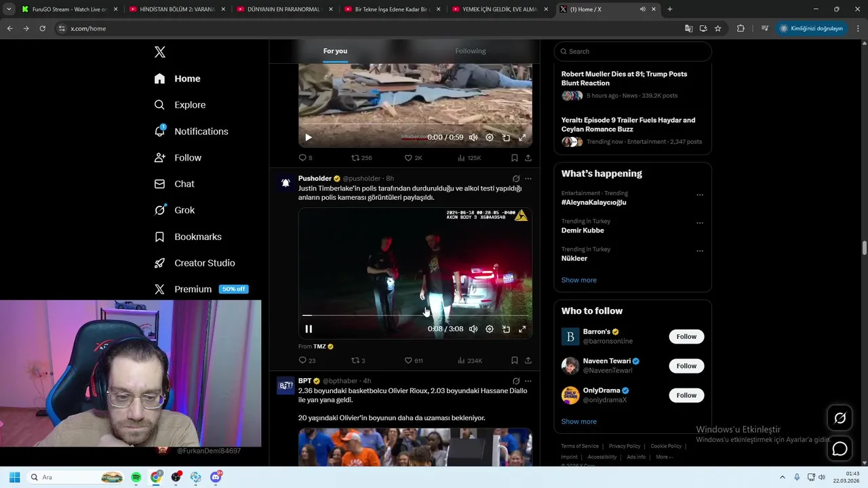This screenshot has height=488, width=868.
Task: Open Windows Start menu
Action: point(14,477)
